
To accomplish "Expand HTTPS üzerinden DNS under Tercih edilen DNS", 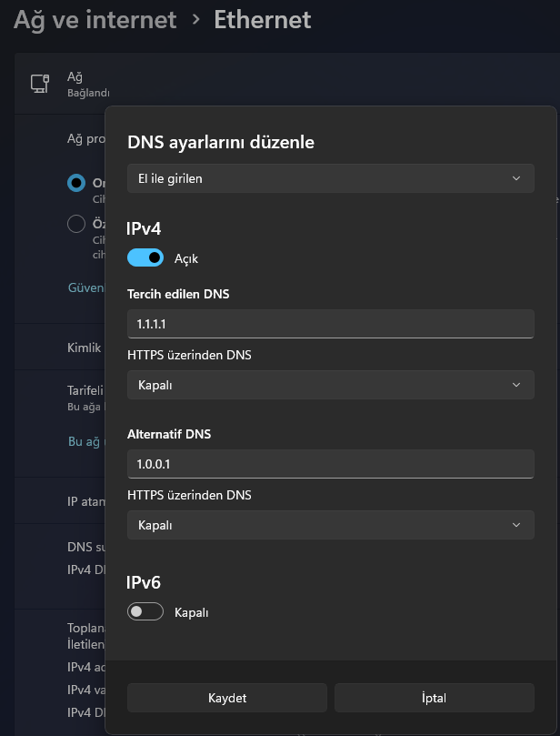I will tap(330, 385).
